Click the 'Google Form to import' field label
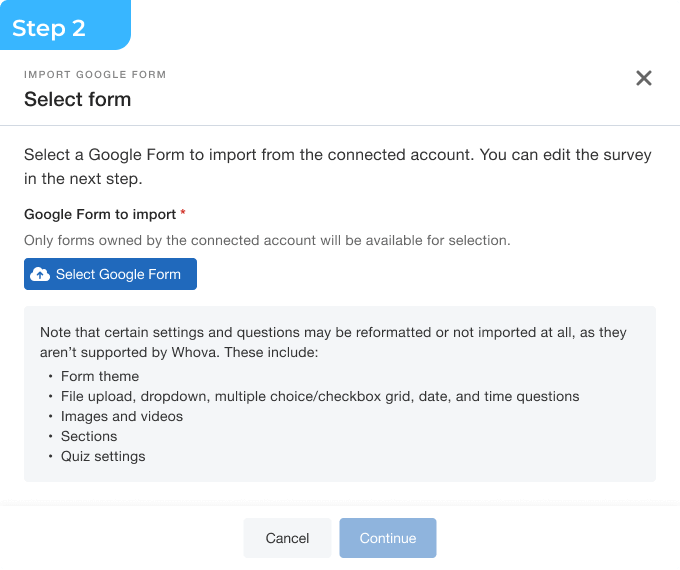680x570 pixels. pos(100,214)
